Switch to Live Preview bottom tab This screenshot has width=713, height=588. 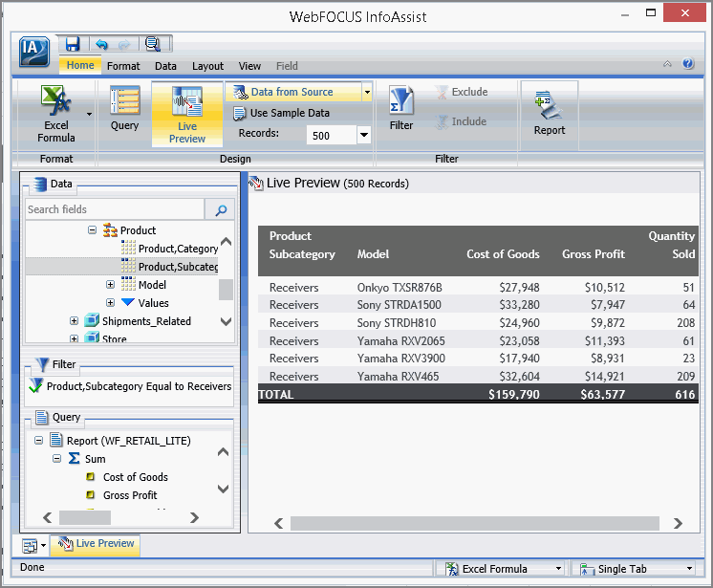[x=96, y=544]
